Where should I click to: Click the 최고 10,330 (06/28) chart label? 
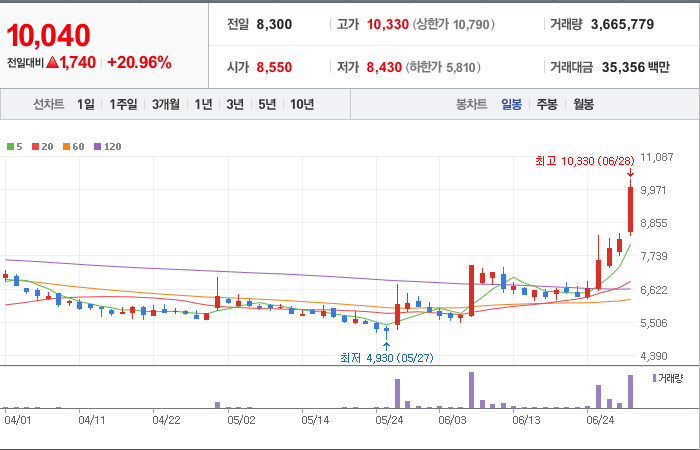click(x=584, y=161)
